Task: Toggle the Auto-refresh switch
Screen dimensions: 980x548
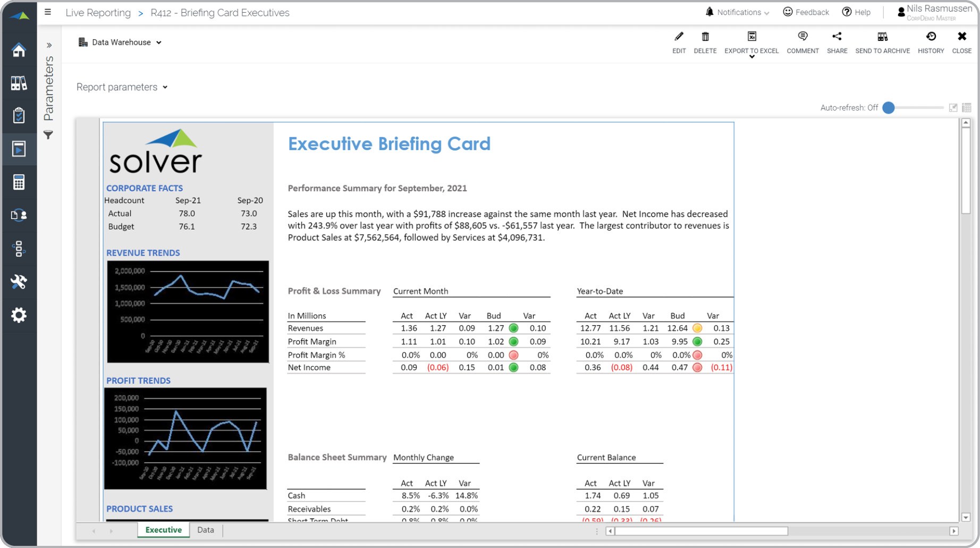Action: (889, 108)
